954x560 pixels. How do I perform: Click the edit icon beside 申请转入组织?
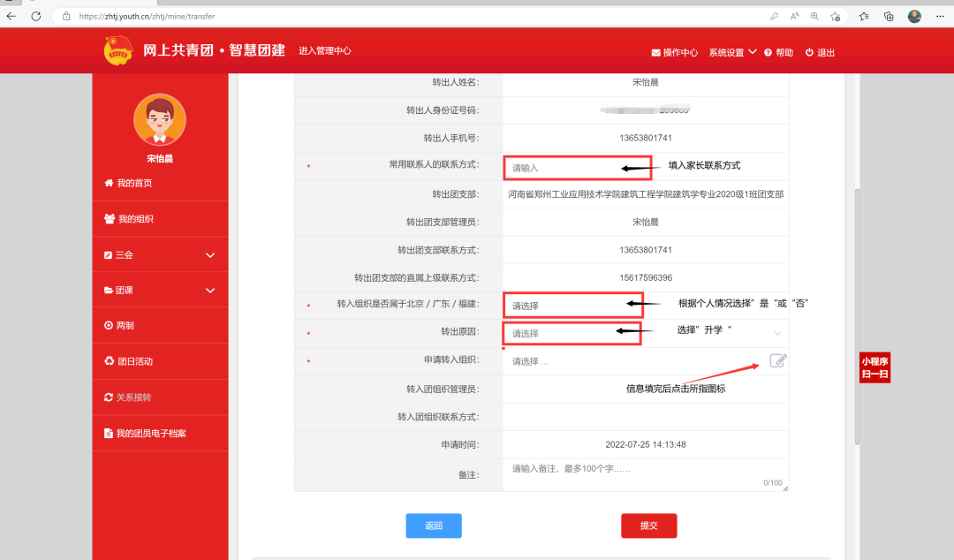[x=777, y=360]
